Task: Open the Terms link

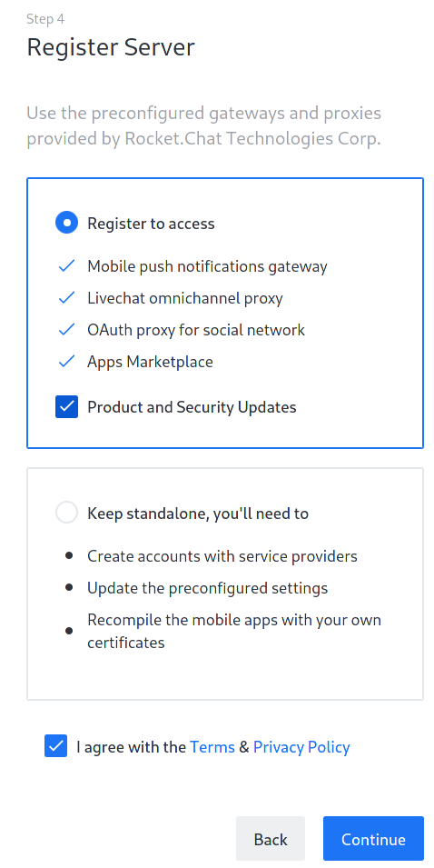Action: (212, 747)
